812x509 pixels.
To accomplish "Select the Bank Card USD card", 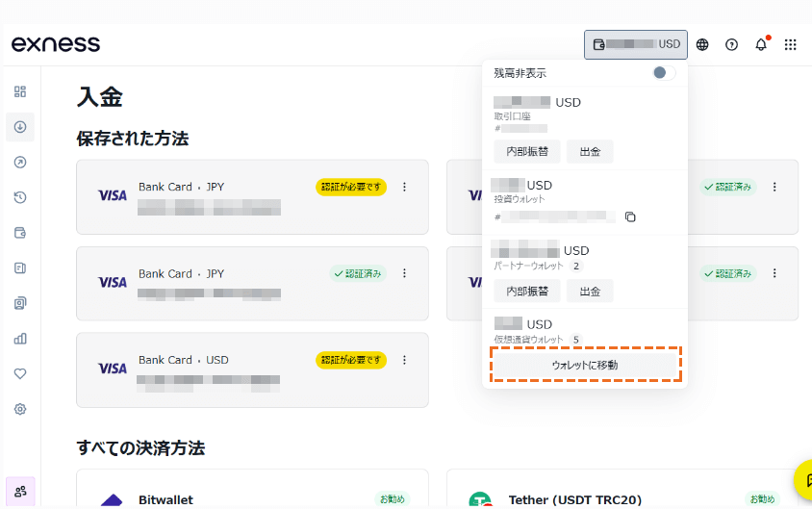I will click(x=252, y=370).
